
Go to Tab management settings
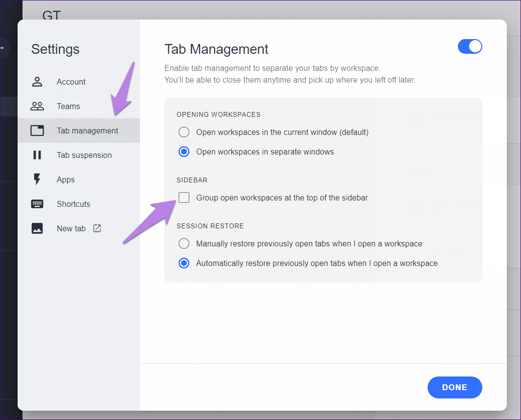(79, 131)
